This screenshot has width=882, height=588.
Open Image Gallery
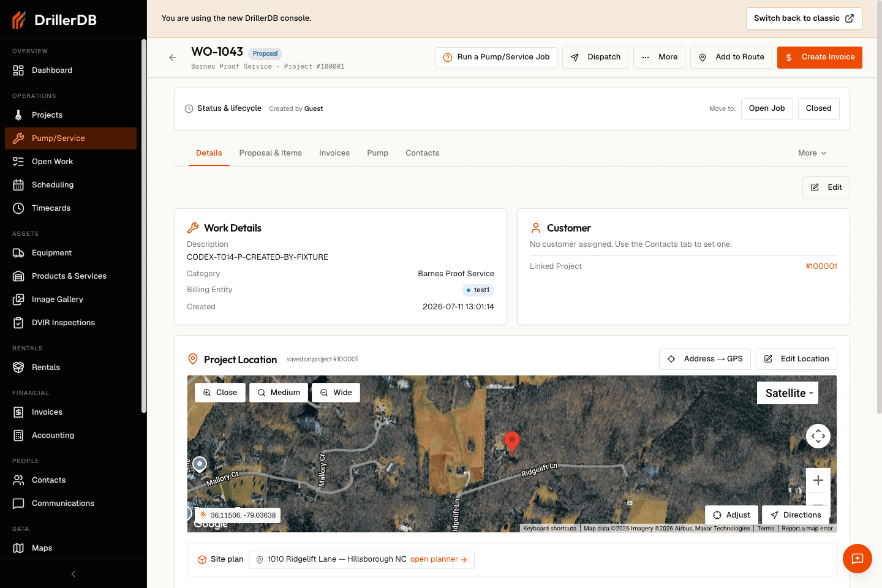[70, 300]
